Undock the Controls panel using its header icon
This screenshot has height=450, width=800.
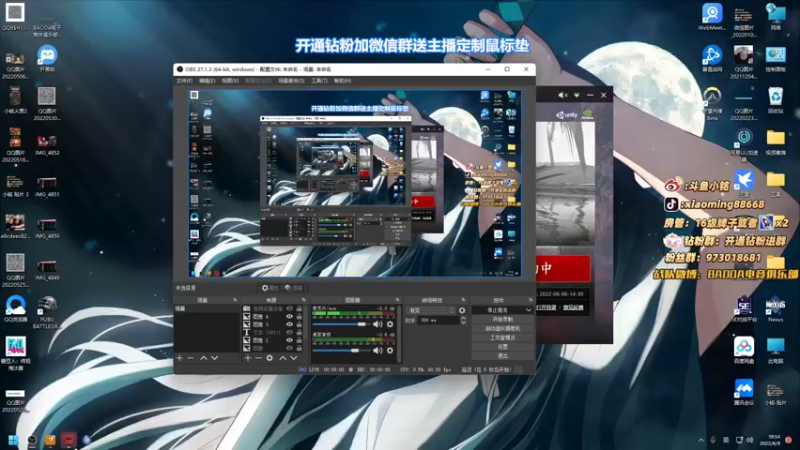point(531,300)
